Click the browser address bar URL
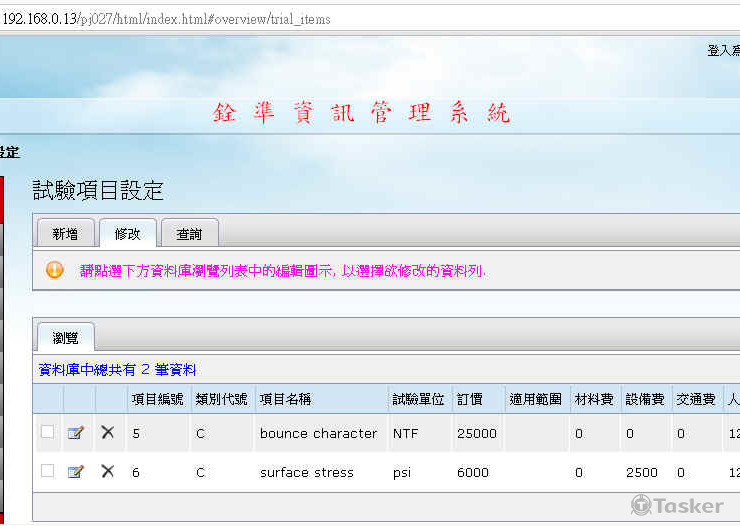 167,19
